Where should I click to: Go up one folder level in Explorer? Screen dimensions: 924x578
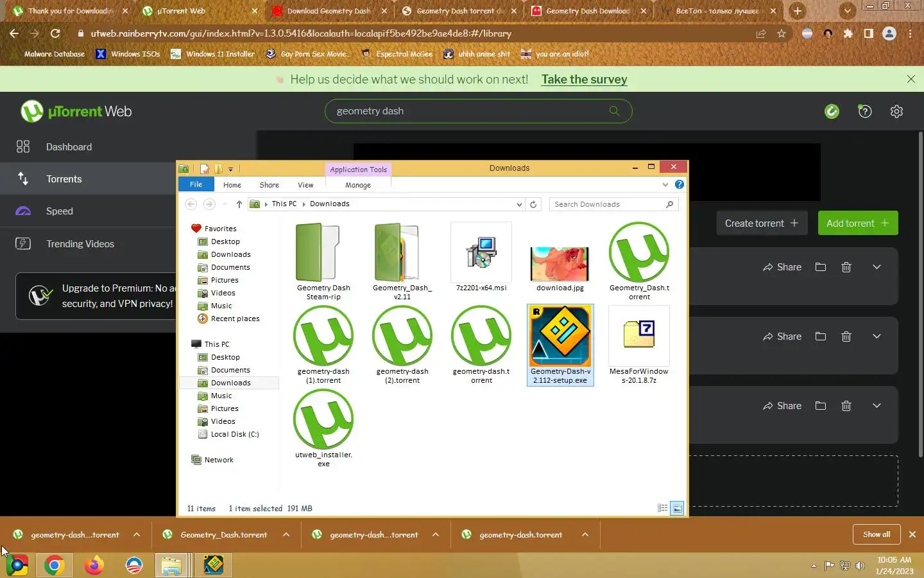click(239, 204)
